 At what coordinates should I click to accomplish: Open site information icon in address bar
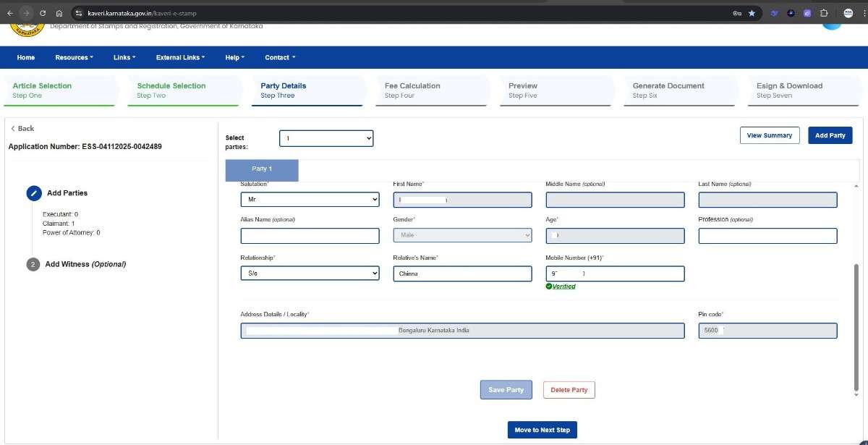(x=79, y=13)
